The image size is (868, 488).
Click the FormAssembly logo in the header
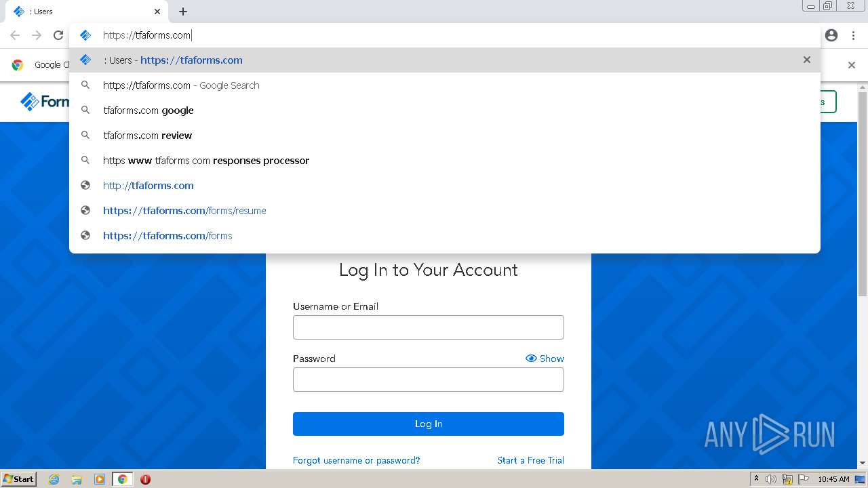[45, 102]
